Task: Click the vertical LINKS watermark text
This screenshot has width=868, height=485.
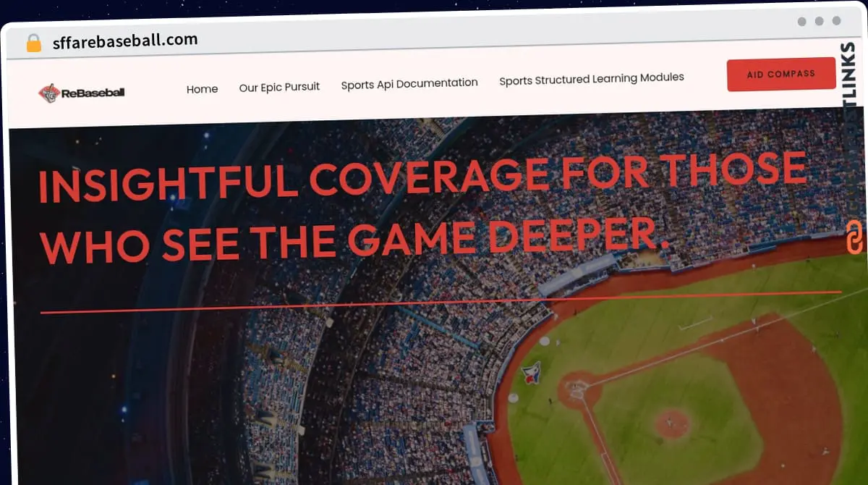Action: (x=850, y=80)
